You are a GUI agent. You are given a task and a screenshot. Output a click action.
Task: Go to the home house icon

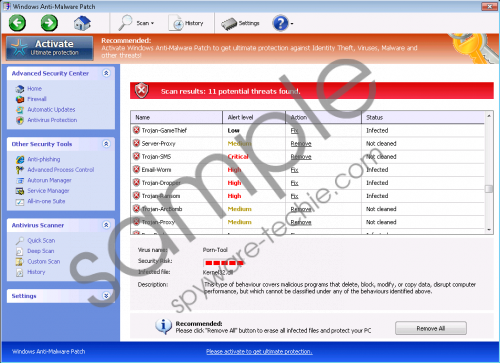pos(82,23)
